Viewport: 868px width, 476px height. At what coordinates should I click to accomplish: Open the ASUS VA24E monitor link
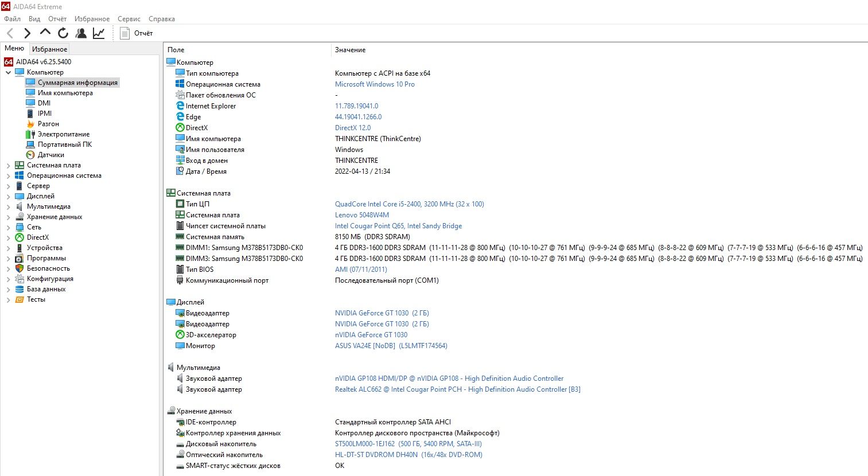pos(391,346)
